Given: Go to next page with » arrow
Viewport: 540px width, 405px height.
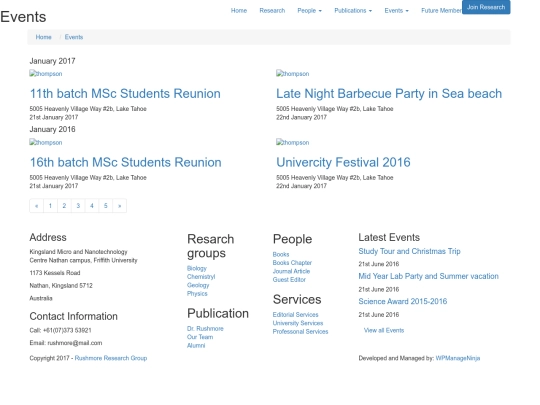Looking at the screenshot, I should pyautogui.click(x=120, y=206).
